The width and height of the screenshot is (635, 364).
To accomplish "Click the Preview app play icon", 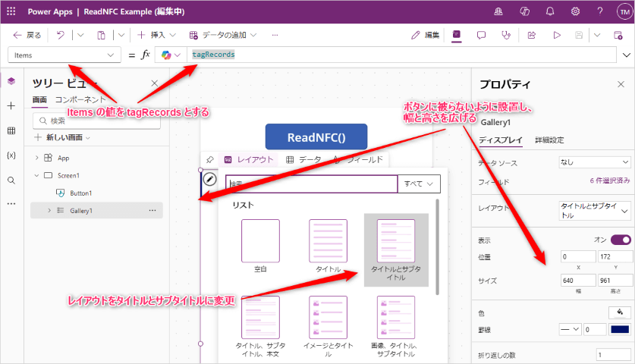I will (556, 35).
